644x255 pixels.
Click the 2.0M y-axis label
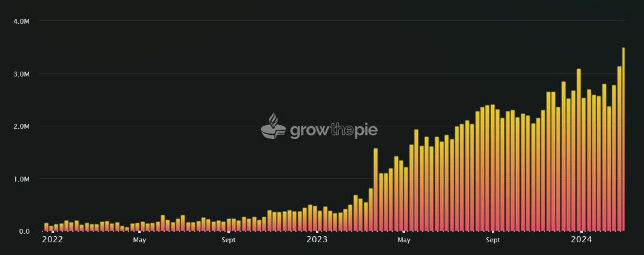[x=21, y=126]
